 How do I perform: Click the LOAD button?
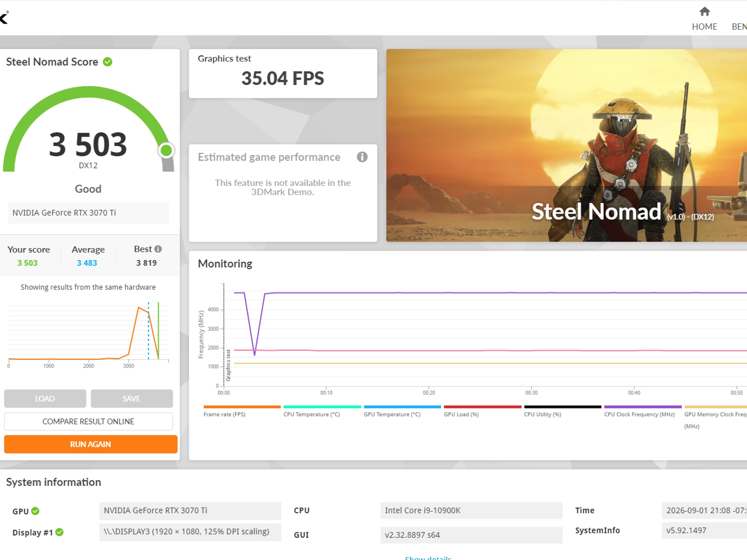pyautogui.click(x=45, y=398)
